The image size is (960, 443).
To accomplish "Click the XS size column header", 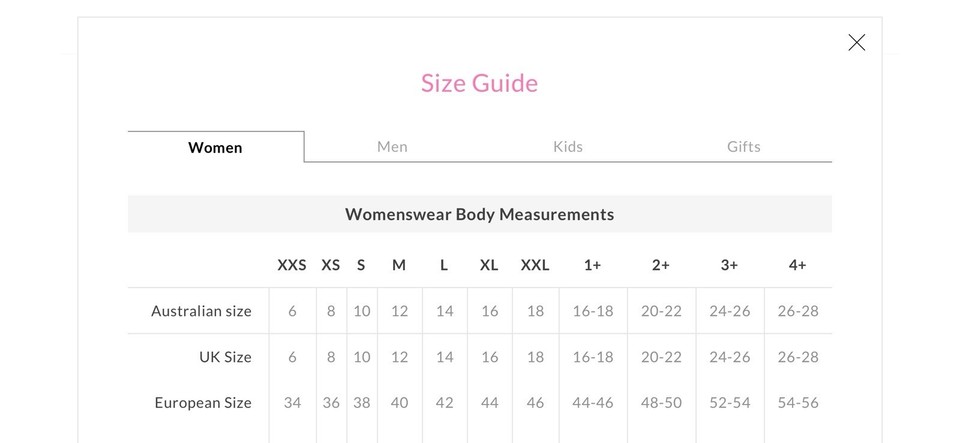I will tap(331, 265).
